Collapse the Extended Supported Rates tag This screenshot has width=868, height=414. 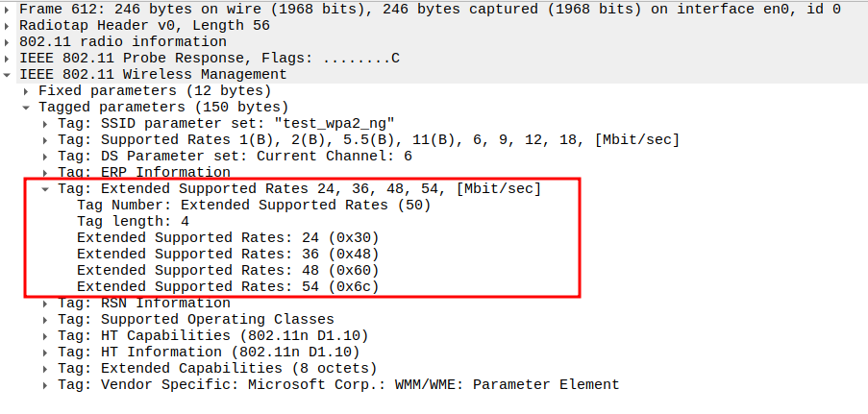pos(46,188)
